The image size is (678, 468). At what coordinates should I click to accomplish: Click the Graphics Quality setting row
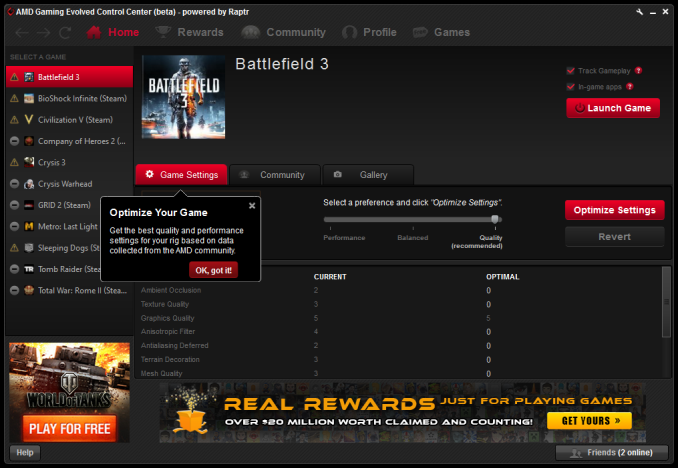click(399, 318)
